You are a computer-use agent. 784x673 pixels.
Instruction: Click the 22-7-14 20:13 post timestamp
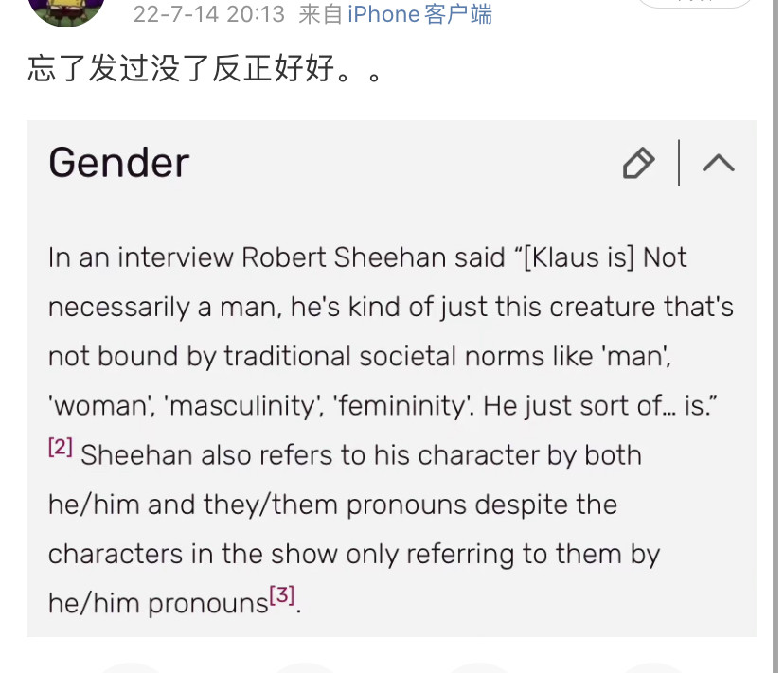click(209, 14)
